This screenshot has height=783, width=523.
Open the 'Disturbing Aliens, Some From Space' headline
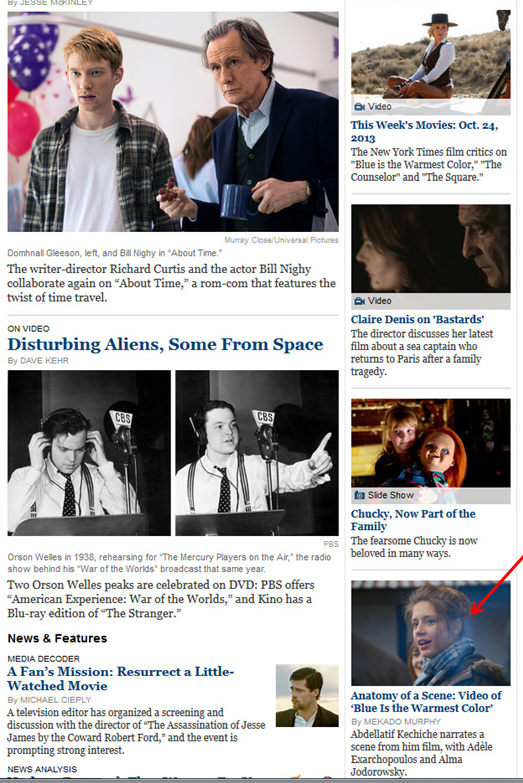(x=165, y=345)
